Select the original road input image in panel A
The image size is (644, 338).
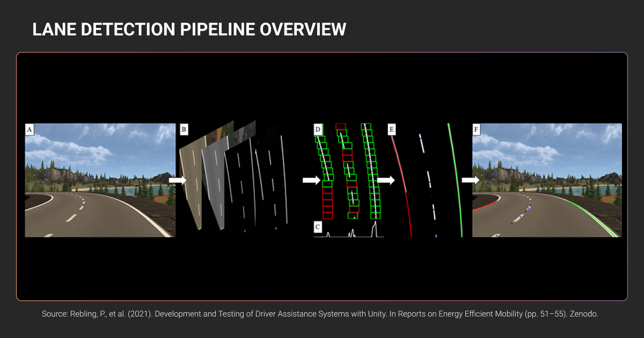pos(100,180)
